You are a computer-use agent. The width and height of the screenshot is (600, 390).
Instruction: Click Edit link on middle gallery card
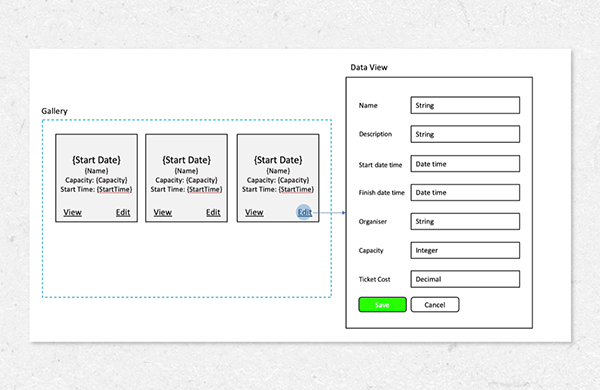pyautogui.click(x=213, y=212)
